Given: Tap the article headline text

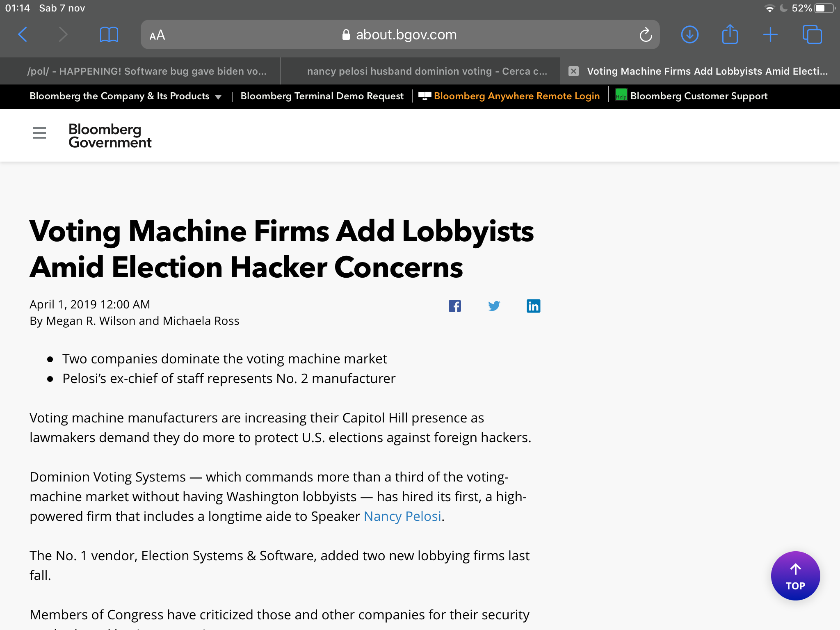Looking at the screenshot, I should pos(281,249).
